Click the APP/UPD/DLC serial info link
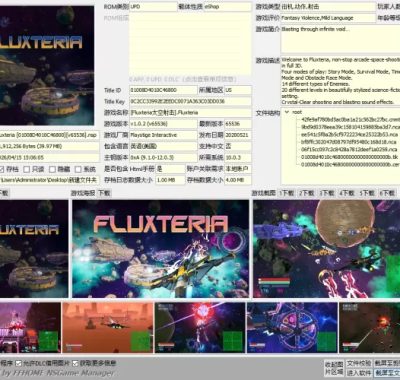 point(183,79)
